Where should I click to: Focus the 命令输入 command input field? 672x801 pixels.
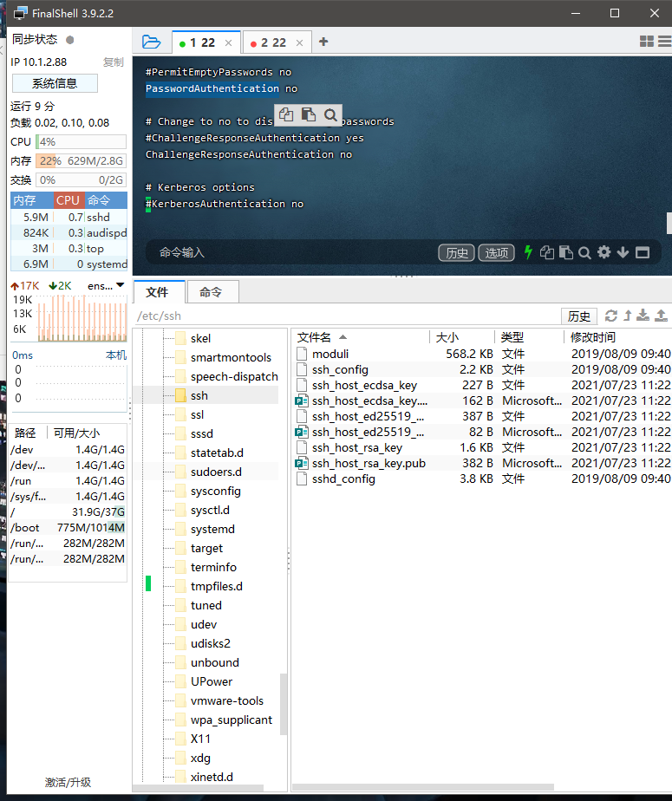click(291, 252)
